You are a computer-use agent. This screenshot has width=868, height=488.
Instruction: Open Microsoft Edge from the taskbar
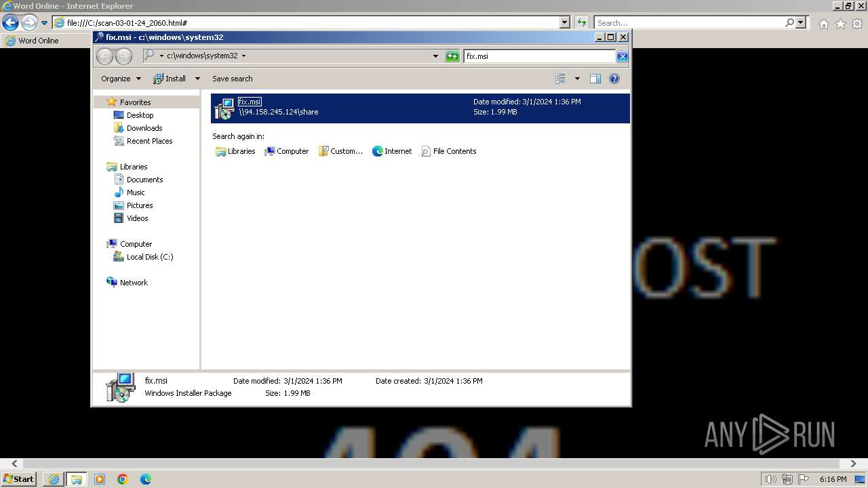click(x=146, y=479)
